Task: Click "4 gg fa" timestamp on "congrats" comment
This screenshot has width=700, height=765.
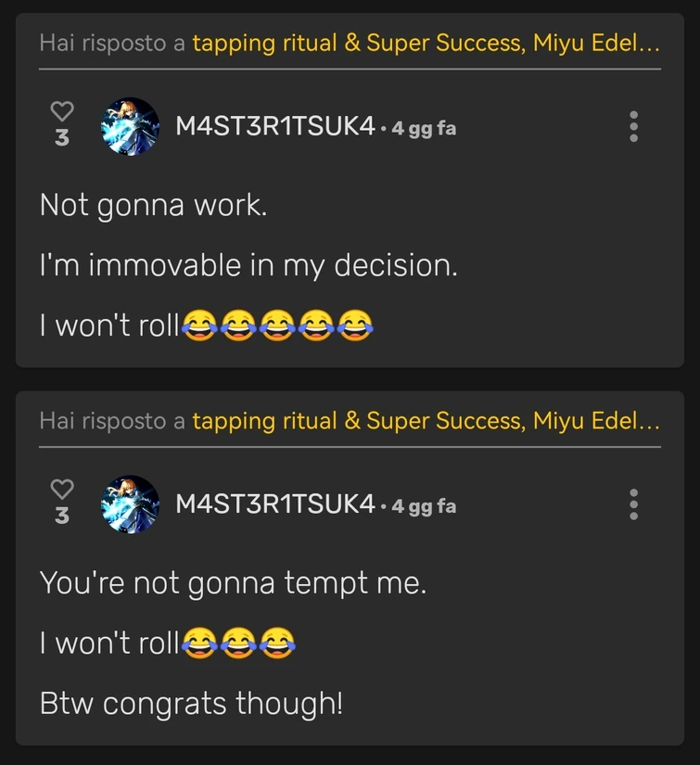Action: click(424, 506)
